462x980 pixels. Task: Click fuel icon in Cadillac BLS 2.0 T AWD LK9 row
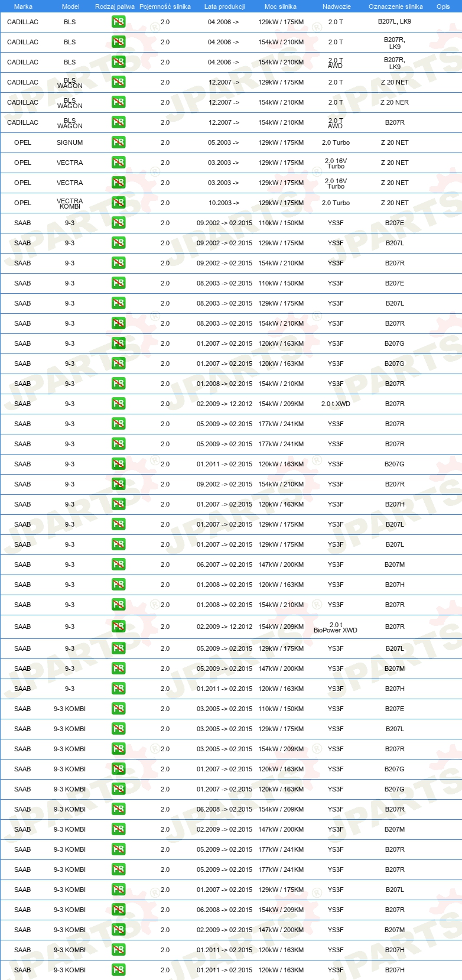click(x=118, y=62)
